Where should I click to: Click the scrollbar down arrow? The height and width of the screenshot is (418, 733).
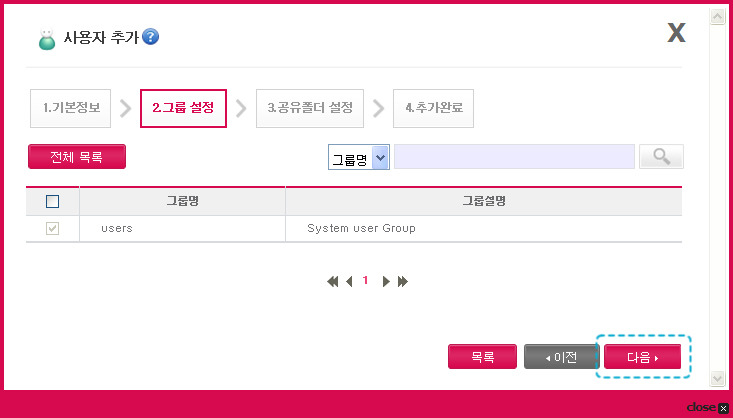coord(717,378)
